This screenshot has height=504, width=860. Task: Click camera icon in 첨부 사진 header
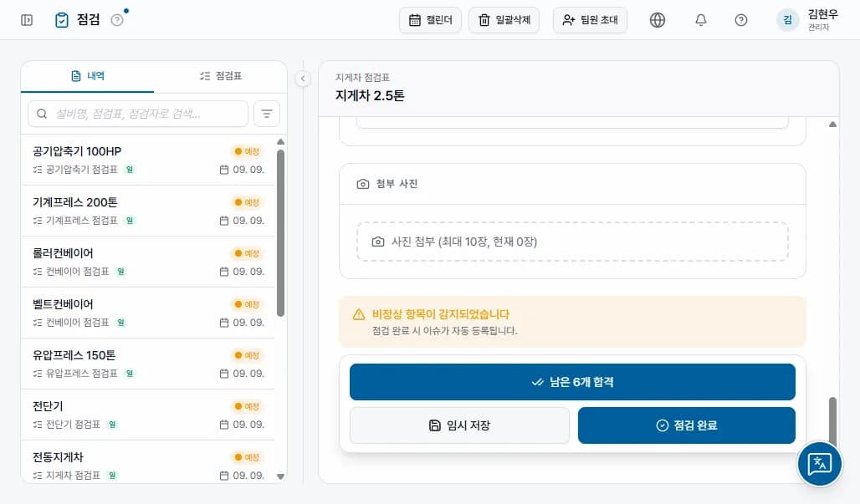(x=363, y=184)
